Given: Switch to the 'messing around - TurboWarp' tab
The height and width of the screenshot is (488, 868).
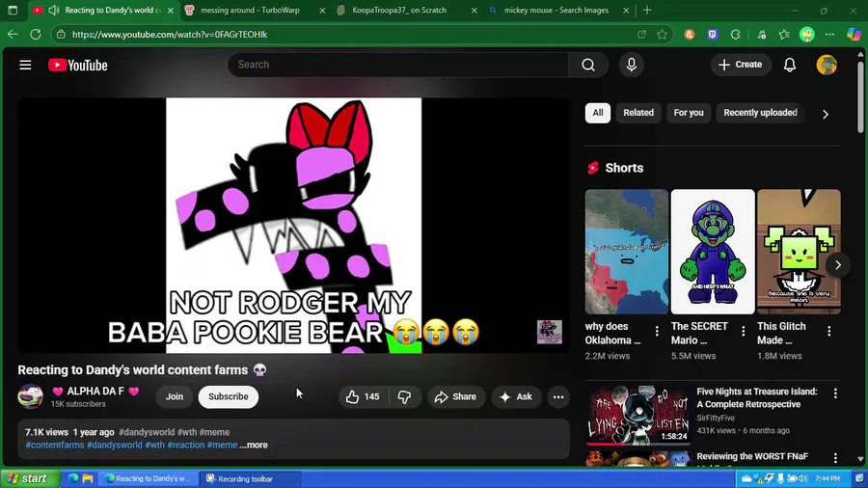Looking at the screenshot, I should coord(249,10).
